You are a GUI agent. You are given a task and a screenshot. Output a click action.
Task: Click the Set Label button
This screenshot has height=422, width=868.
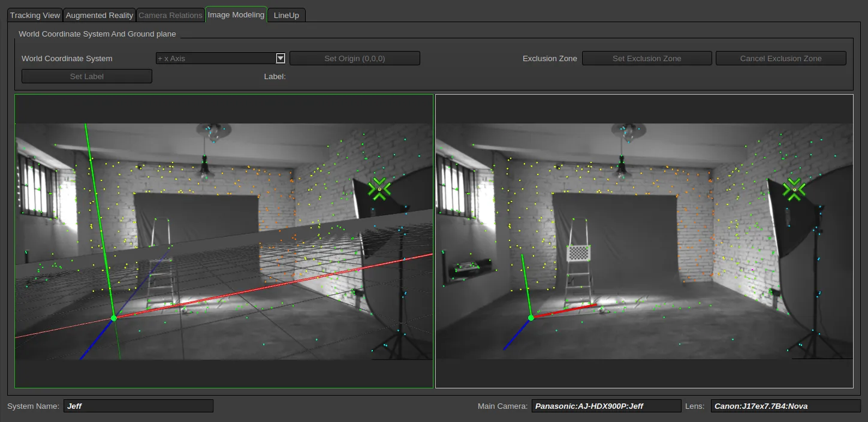(87, 76)
